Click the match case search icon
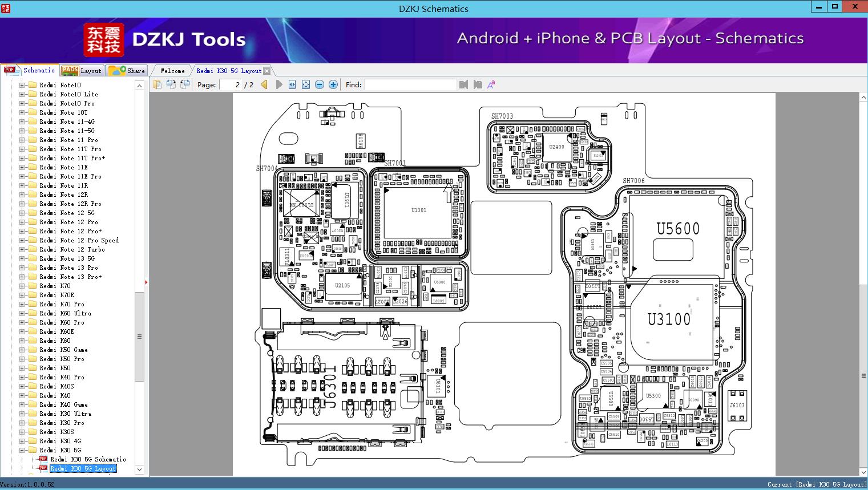The image size is (868, 490). point(491,84)
